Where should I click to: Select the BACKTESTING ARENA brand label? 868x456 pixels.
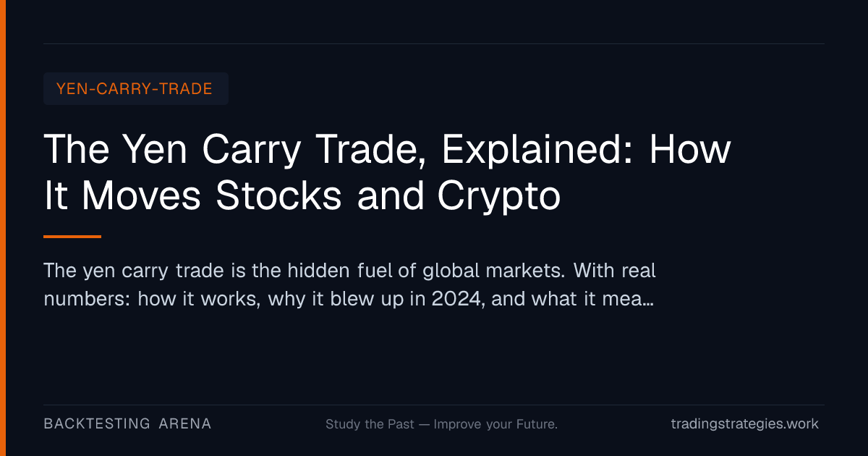(x=127, y=423)
